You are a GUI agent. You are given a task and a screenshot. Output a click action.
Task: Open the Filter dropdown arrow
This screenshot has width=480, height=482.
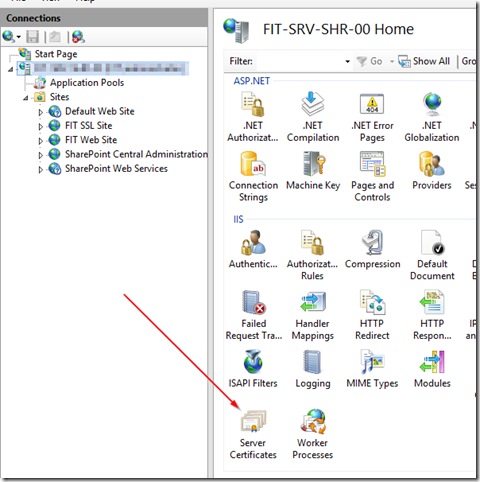tap(347, 61)
